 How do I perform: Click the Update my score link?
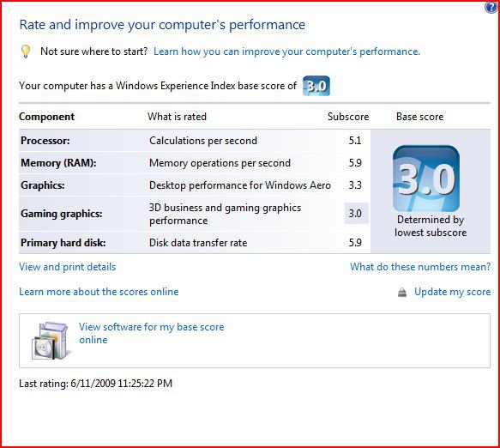tap(453, 292)
